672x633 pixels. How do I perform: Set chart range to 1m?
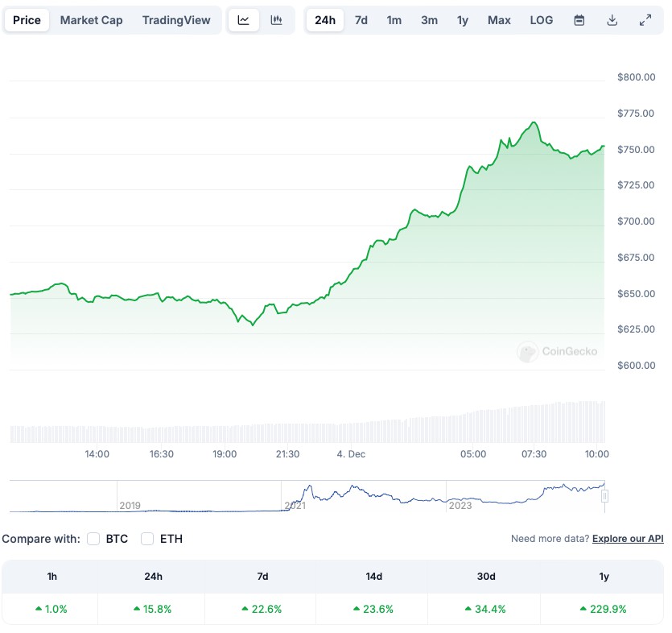[394, 20]
